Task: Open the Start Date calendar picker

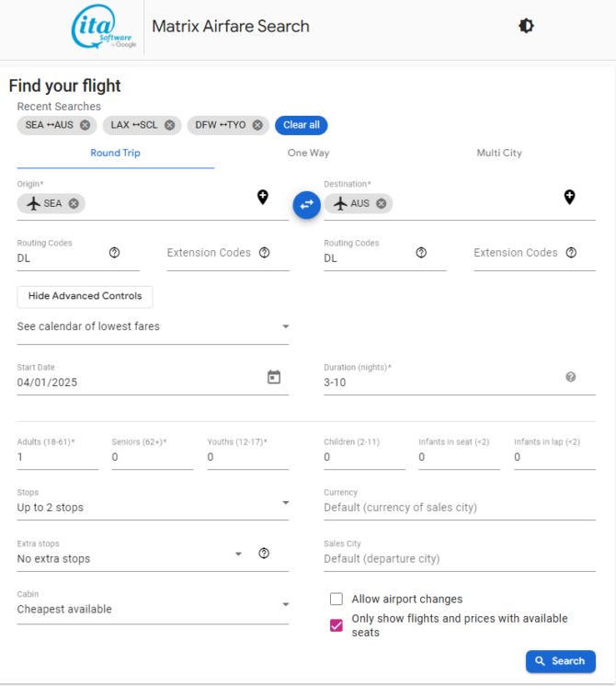Action: click(x=274, y=377)
